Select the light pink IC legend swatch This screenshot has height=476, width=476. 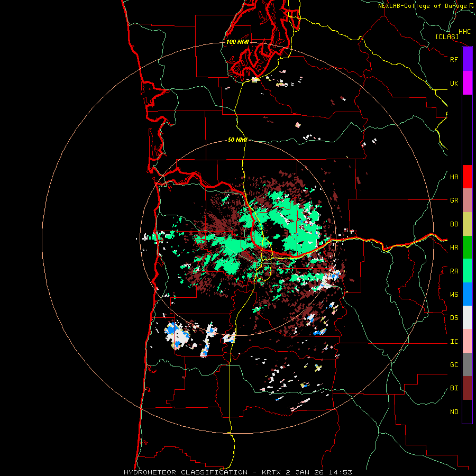(467, 341)
